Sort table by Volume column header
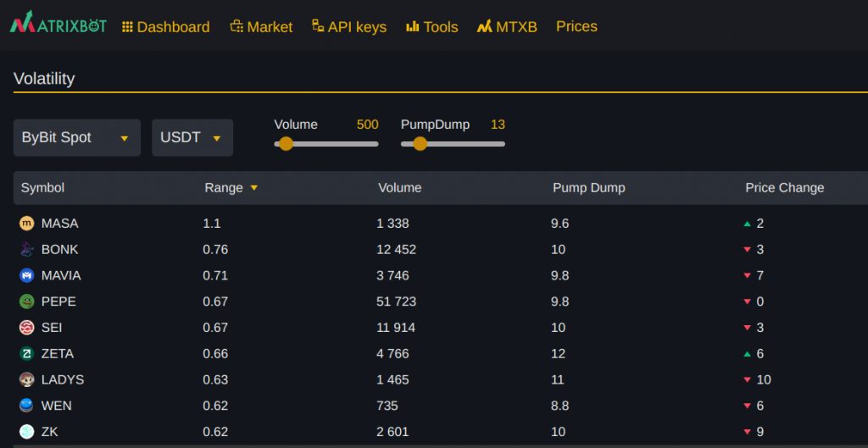Viewport: 868px width, 448px height. pos(400,188)
